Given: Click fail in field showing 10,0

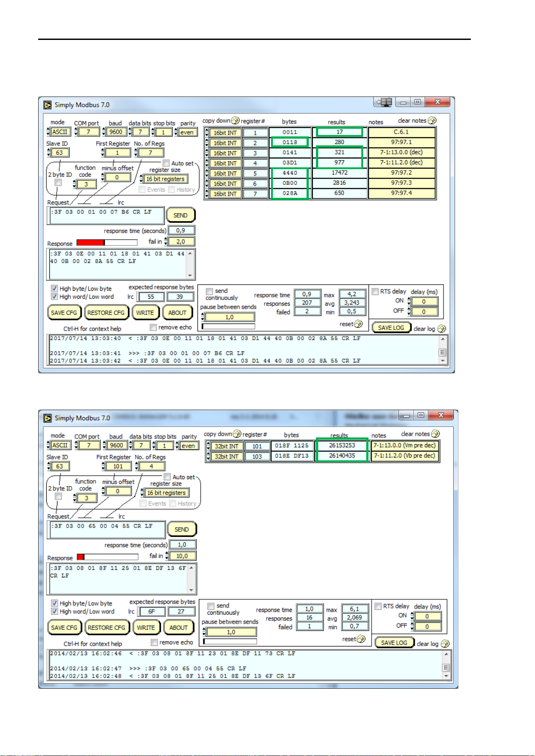Looking at the screenshot, I should (x=182, y=556).
